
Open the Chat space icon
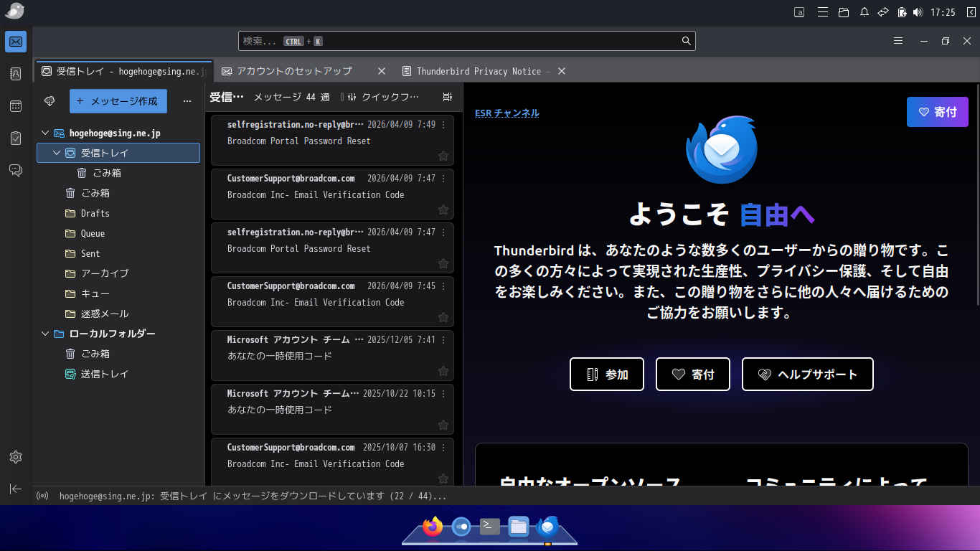coord(16,170)
